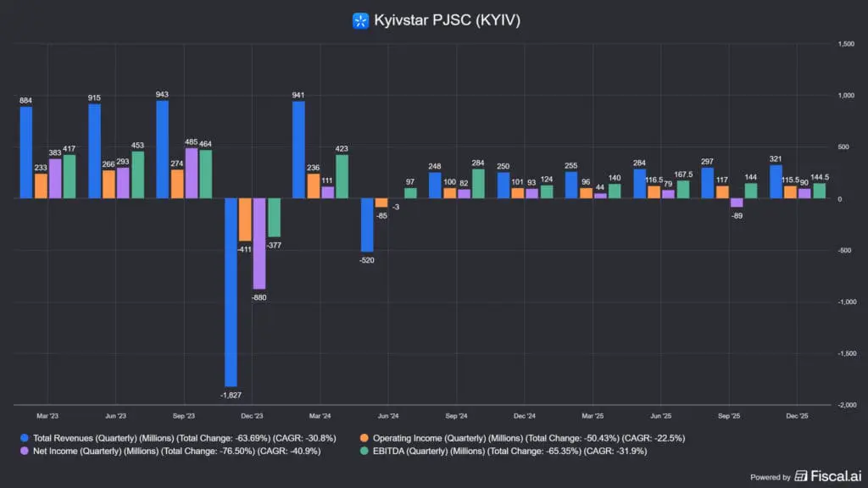Select the purple net income bar labeled -880
Image resolution: width=868 pixels, height=488 pixels.
259,243
